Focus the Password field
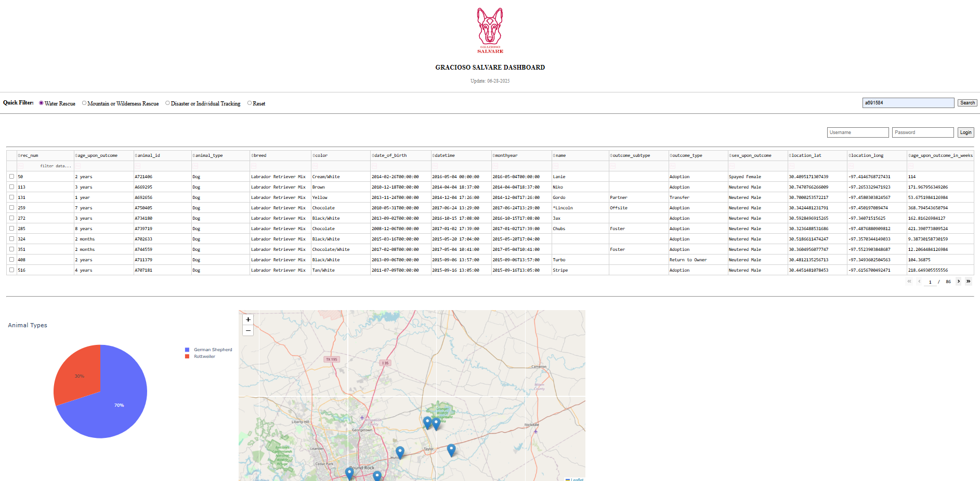 pyautogui.click(x=923, y=132)
